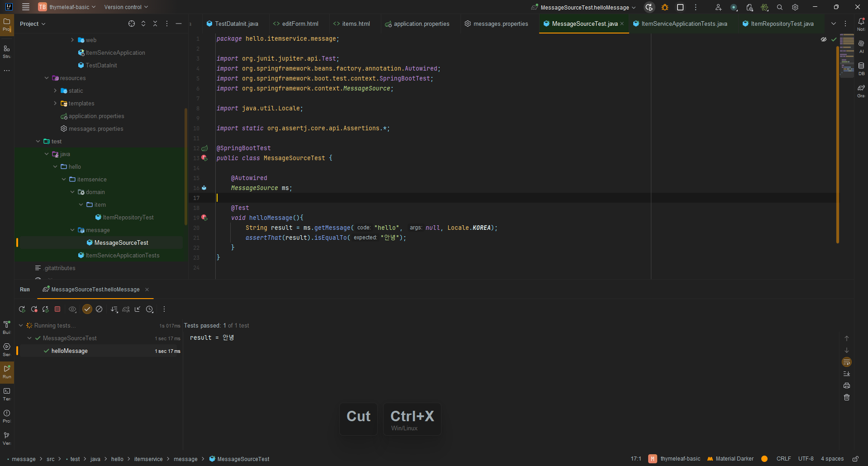
Task: Click Select Opened File target icon
Action: click(x=132, y=24)
